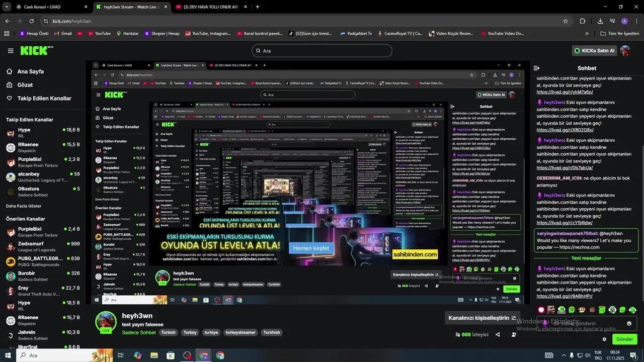Screen dimensions: 644x362
Task: Click the Turkish stream tag
Action: point(168,333)
